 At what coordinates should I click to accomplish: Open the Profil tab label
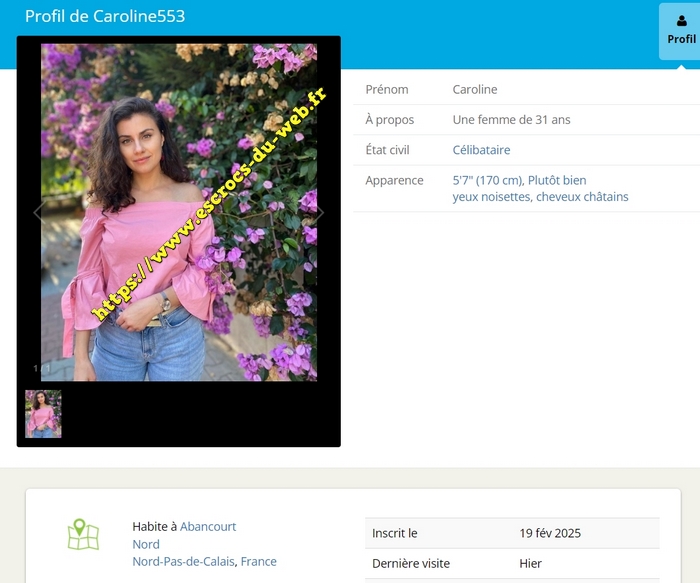pyautogui.click(x=681, y=39)
